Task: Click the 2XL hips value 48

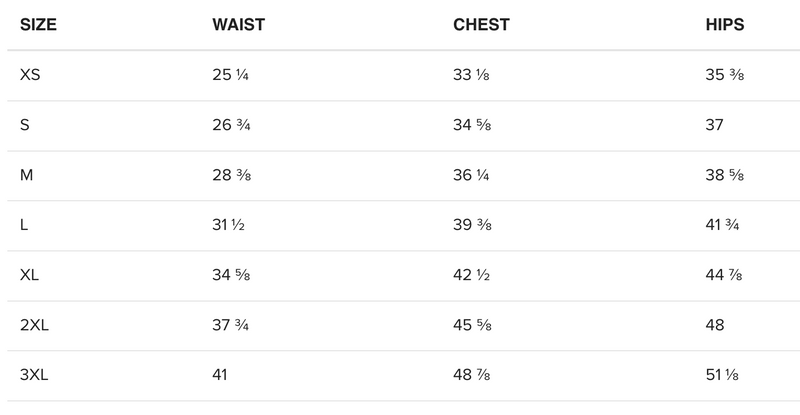Action: pos(715,324)
